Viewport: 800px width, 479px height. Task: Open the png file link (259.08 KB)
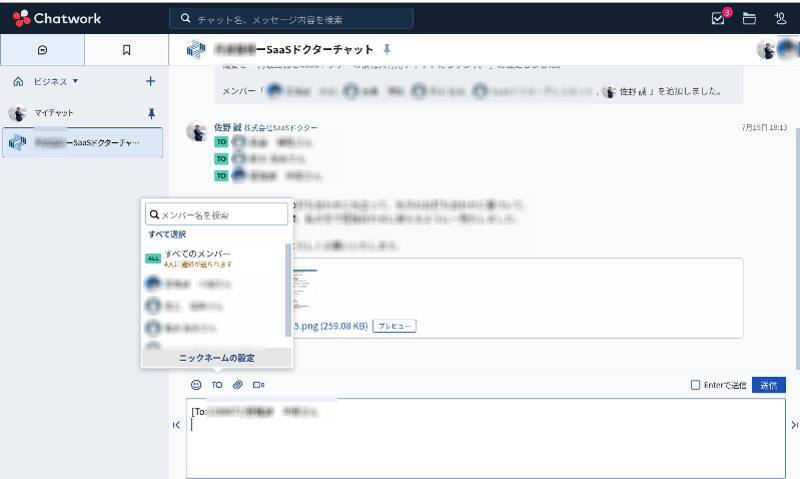[x=331, y=326]
